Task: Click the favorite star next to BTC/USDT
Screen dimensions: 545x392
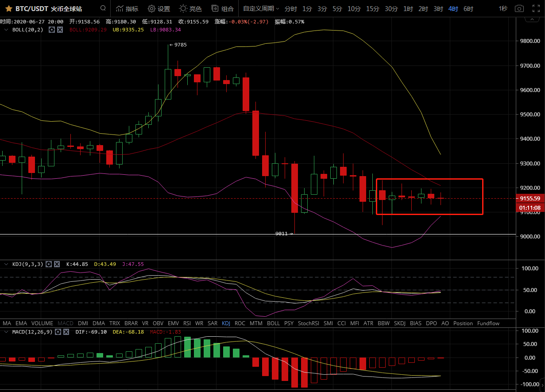Action: coord(8,8)
